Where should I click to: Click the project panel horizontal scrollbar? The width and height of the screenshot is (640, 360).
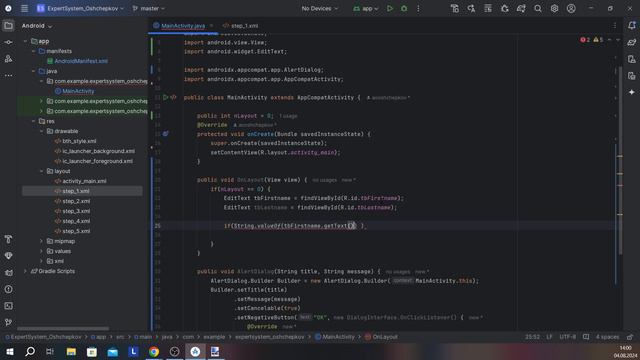tap(63, 328)
